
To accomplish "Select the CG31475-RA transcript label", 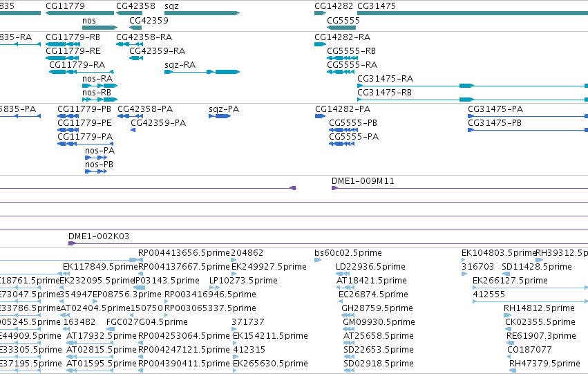I will [x=385, y=79].
